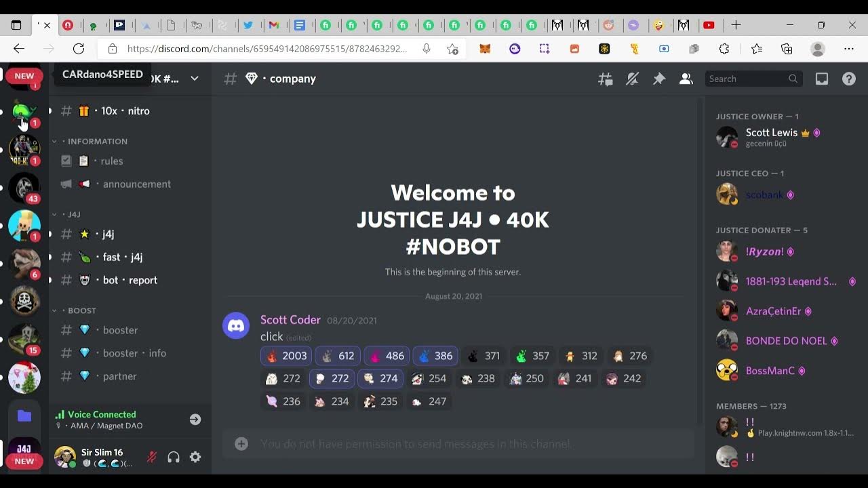Toggle the 386 reaction
The width and height of the screenshot is (868, 488).
(435, 356)
